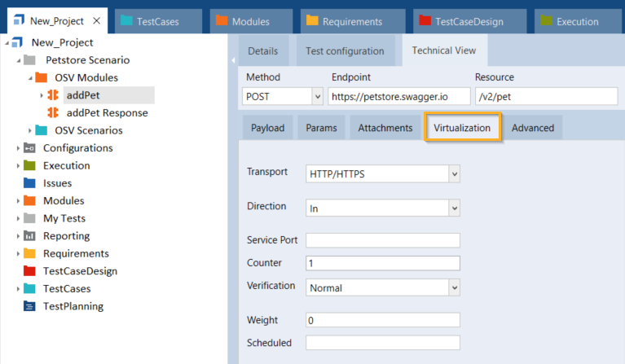This screenshot has height=364, width=625.
Task: Click the OSV Scenarios folder icon
Action: [x=42, y=130]
